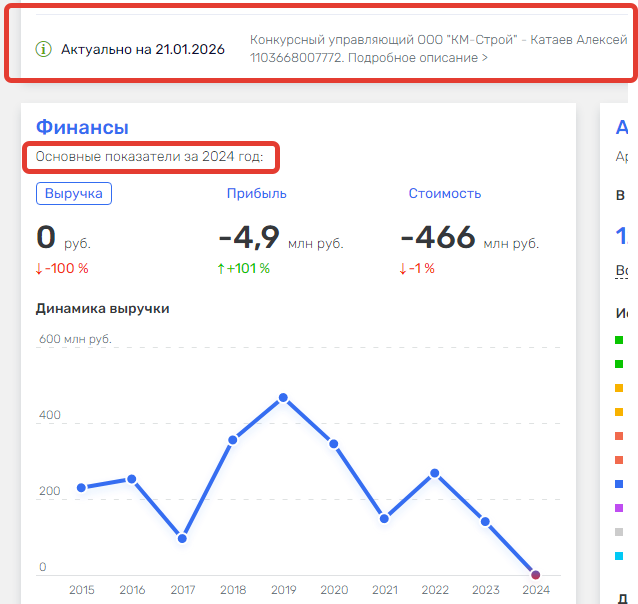638x604 pixels.
Task: Open the "Финансы" section heading
Action: pyautogui.click(x=82, y=127)
